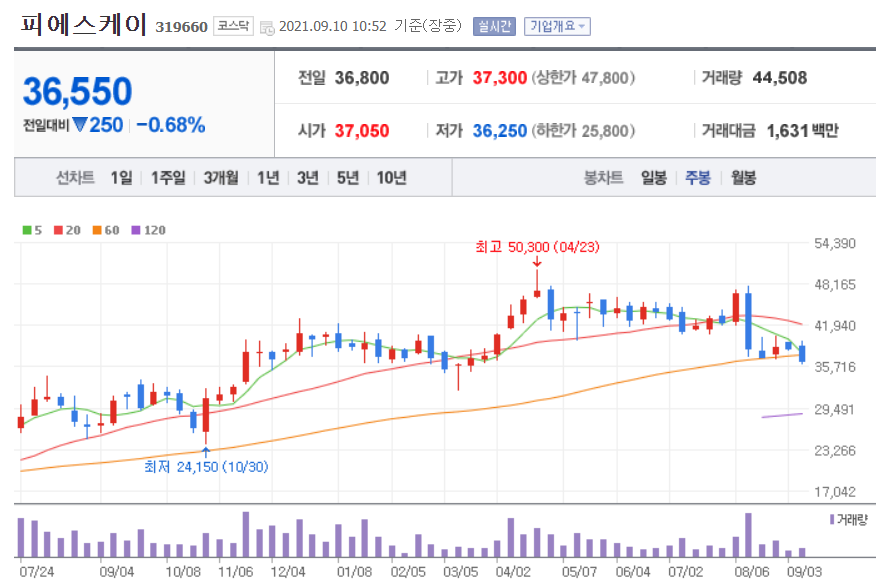The height and width of the screenshot is (587, 876).
Task: Click the 코스닥 market badge
Action: (x=231, y=27)
